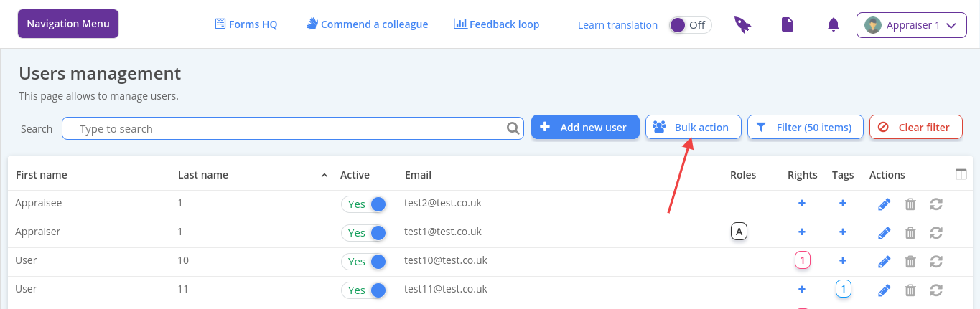Sort by Last name column arrow
980x309 pixels.
(325, 175)
